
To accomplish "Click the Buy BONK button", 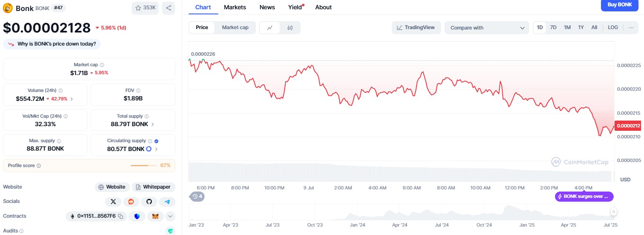I will click(x=619, y=5).
